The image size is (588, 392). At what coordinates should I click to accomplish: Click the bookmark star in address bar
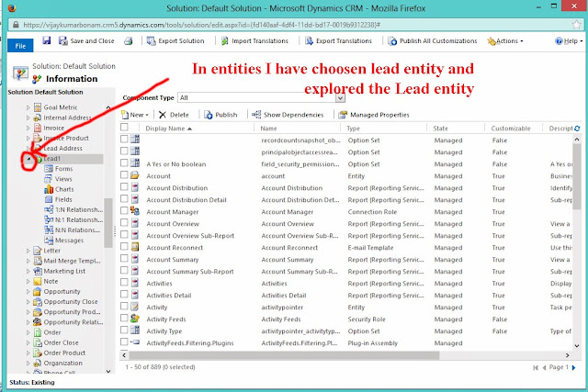pos(576,25)
